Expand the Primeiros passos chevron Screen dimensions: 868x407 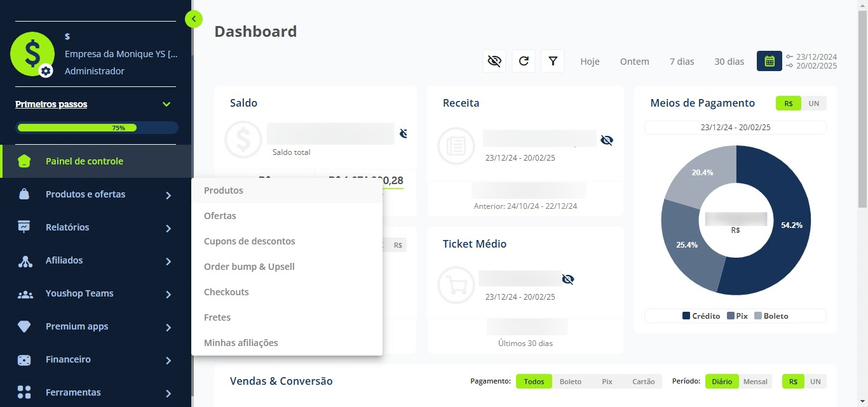tap(166, 104)
